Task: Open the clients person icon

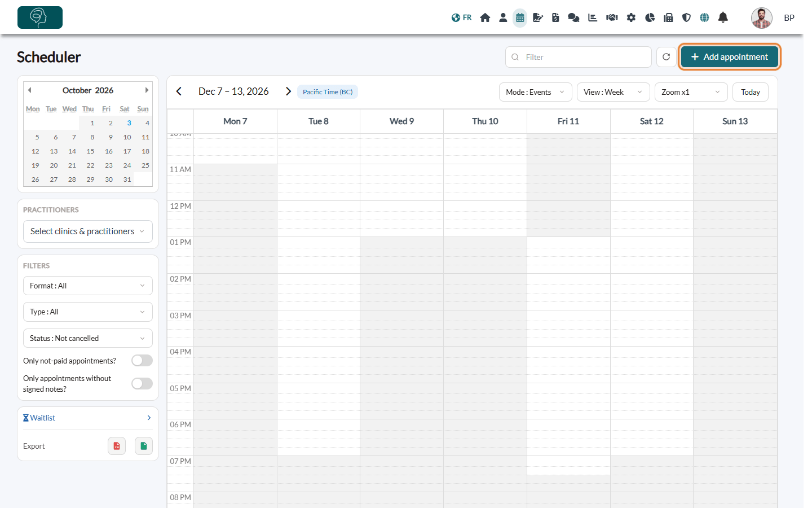Action: pyautogui.click(x=503, y=17)
